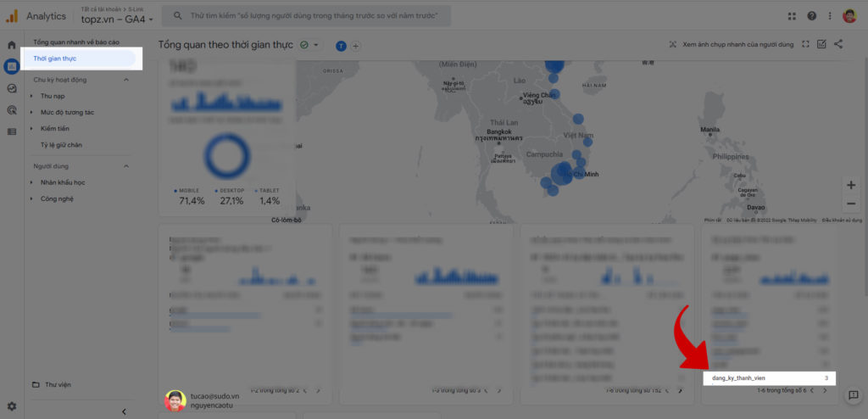Open the Home icon in left rail
This screenshot has width=868, height=419.
12,45
